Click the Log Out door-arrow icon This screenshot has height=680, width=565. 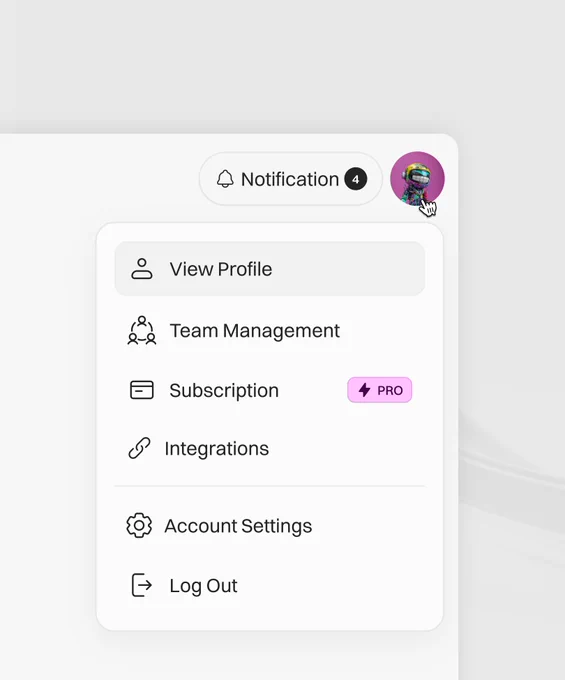[141, 585]
